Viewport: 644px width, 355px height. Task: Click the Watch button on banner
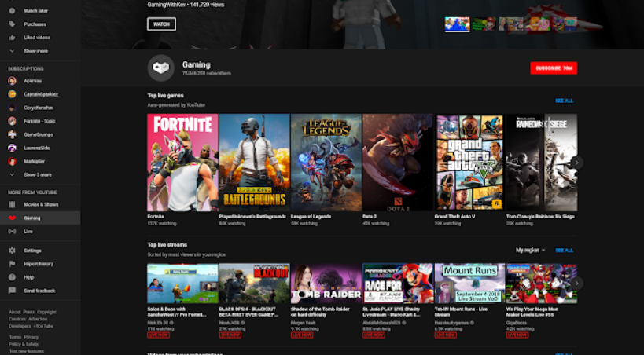[161, 24]
